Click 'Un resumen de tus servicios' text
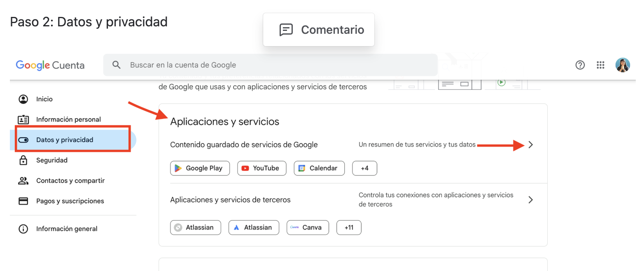Viewport: 644px width, 271px height. tap(417, 145)
